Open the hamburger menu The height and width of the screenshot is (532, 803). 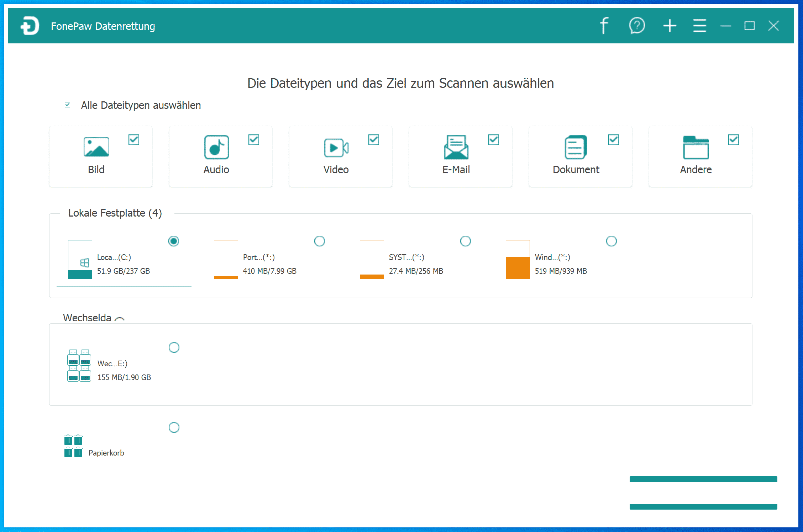(699, 26)
